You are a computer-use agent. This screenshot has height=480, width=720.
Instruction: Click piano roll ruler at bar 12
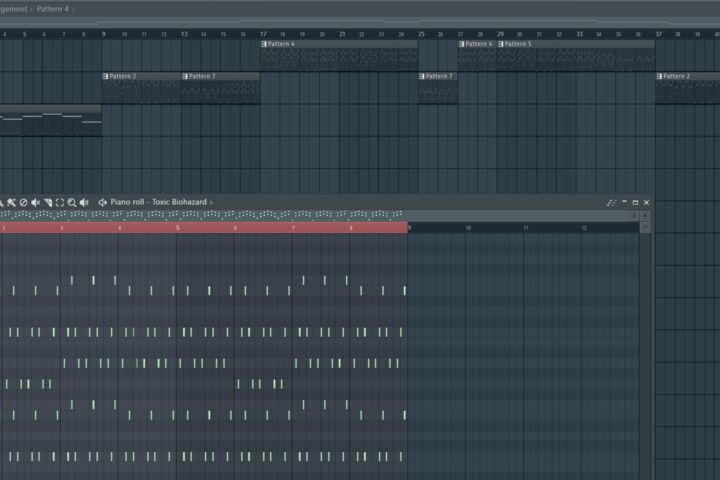coord(584,228)
